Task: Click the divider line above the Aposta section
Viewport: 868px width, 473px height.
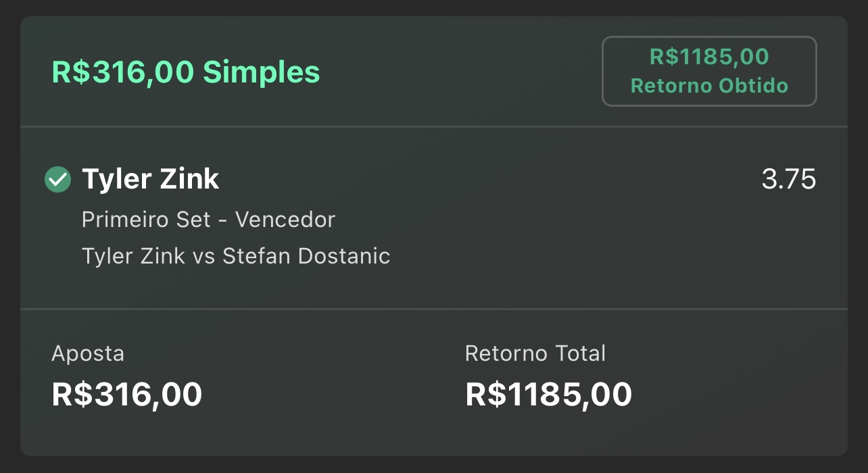Action: (434, 309)
